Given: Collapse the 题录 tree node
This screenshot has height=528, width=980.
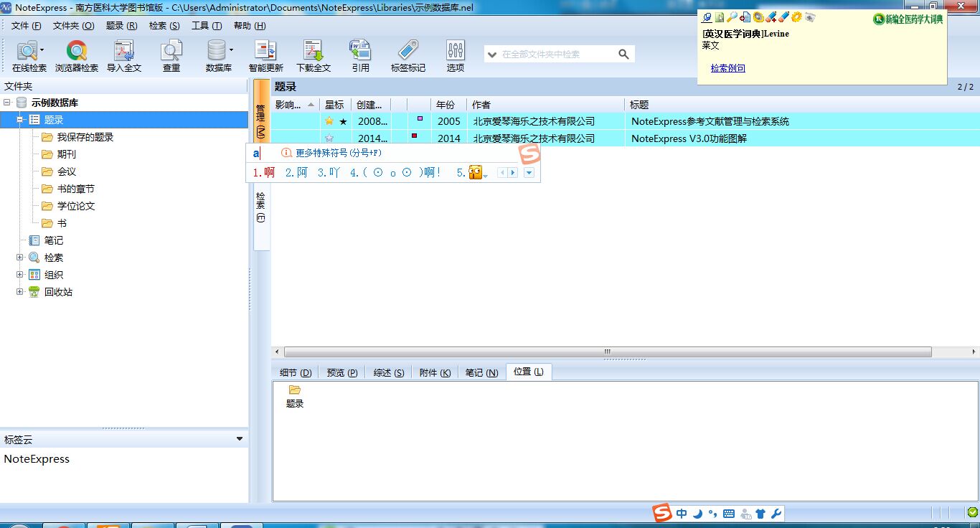Looking at the screenshot, I should (x=20, y=120).
